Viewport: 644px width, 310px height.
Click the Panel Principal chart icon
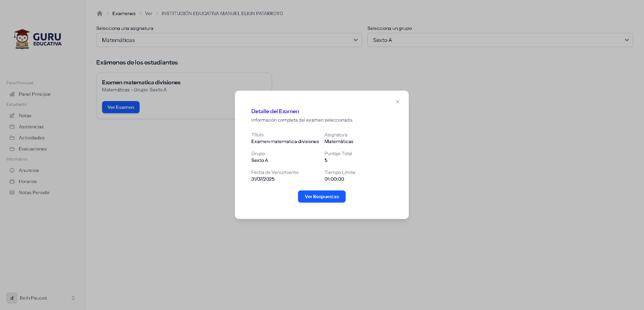tap(12, 94)
